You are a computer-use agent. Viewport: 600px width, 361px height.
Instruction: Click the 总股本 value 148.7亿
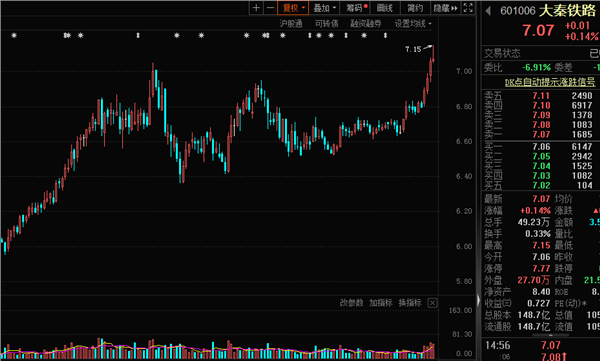pyautogui.click(x=534, y=315)
